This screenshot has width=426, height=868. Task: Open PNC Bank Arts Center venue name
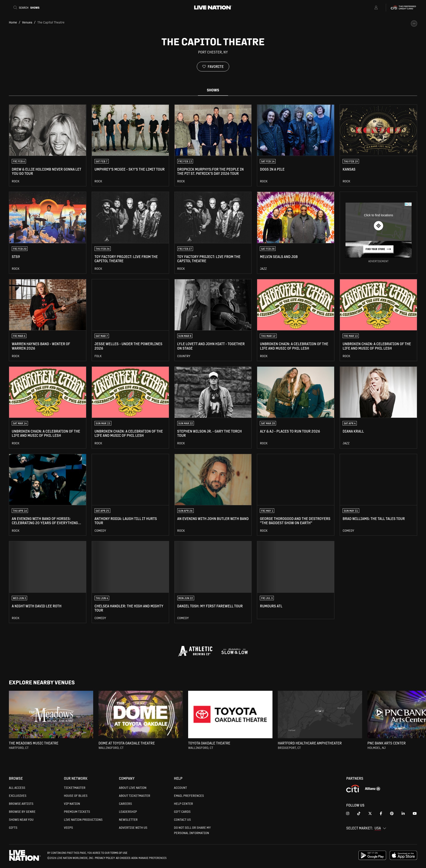(386, 743)
